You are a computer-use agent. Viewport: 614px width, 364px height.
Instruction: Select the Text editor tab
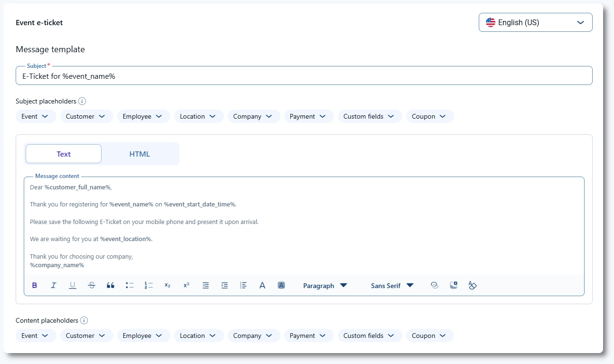(x=64, y=154)
